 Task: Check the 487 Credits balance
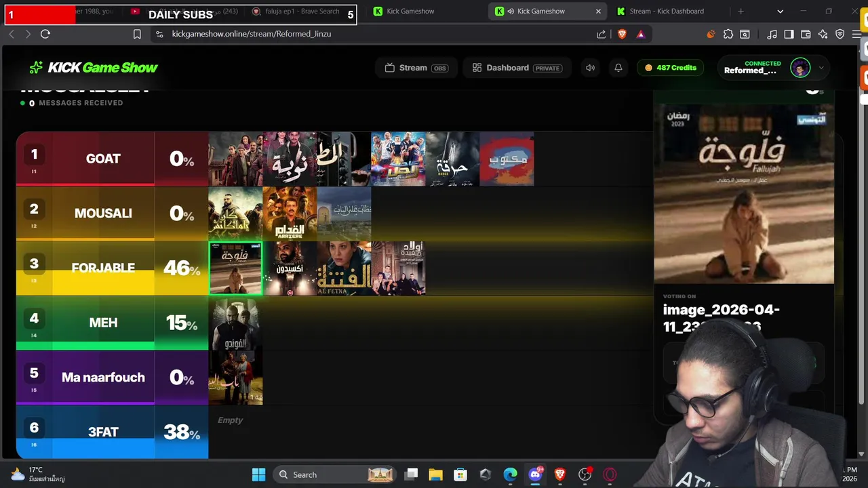tap(671, 68)
